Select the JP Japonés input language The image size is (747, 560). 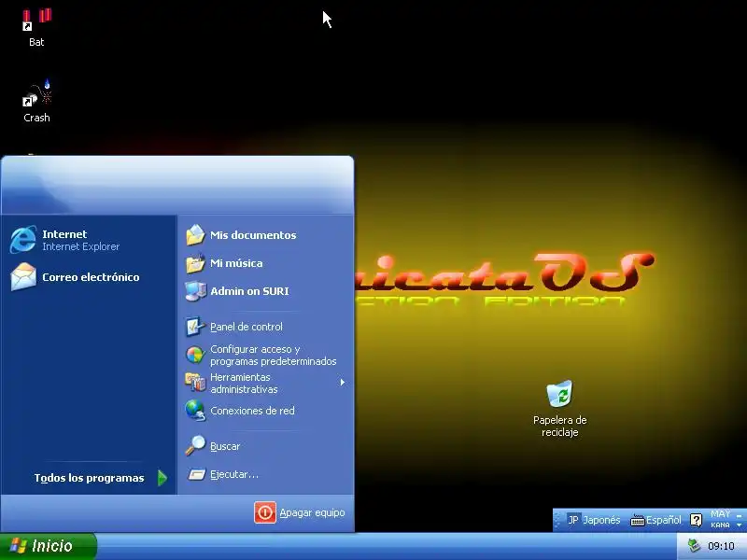[594, 520]
